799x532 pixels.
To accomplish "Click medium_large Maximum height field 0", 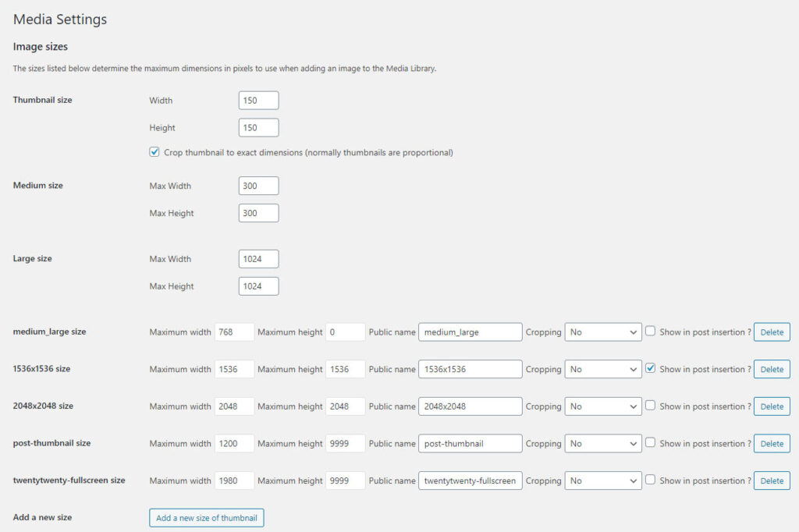I will pos(345,332).
